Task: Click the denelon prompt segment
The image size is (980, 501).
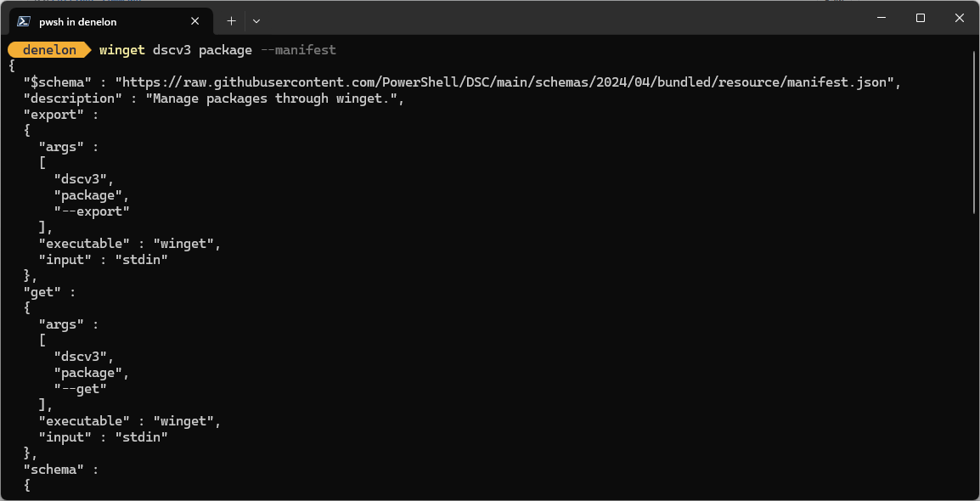Action: [50, 50]
